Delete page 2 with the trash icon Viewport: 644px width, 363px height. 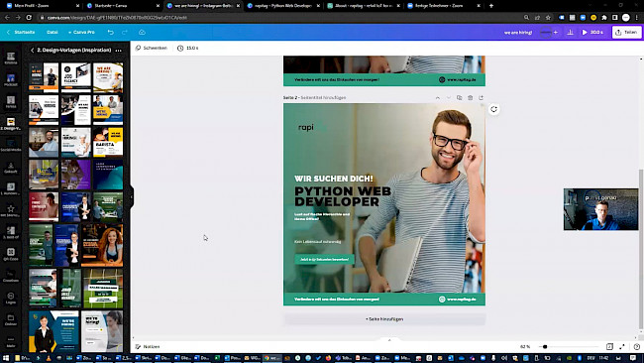[471, 98]
